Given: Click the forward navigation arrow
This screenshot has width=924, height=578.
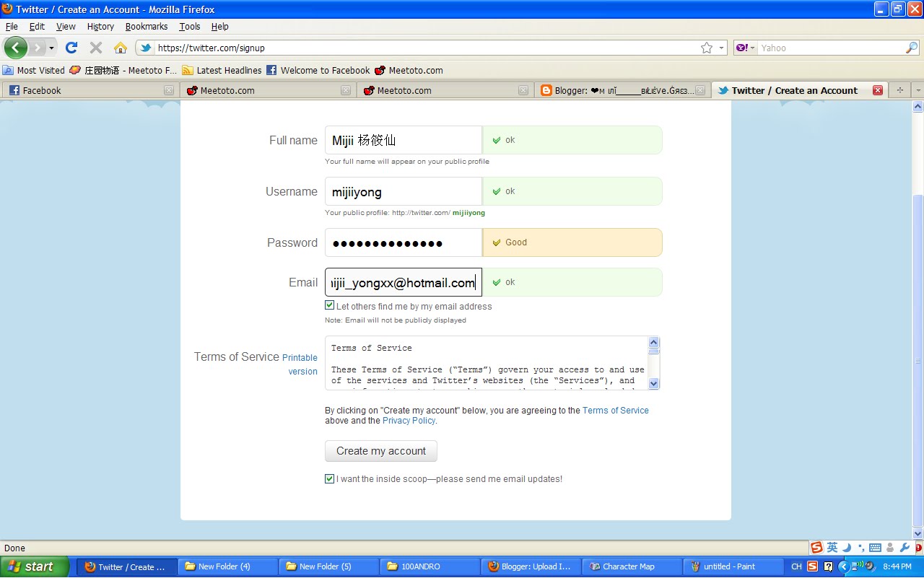Looking at the screenshot, I should pyautogui.click(x=37, y=48).
